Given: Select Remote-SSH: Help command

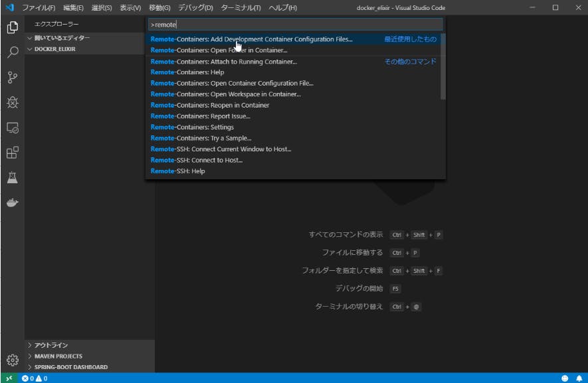Looking at the screenshot, I should [x=293, y=171].
